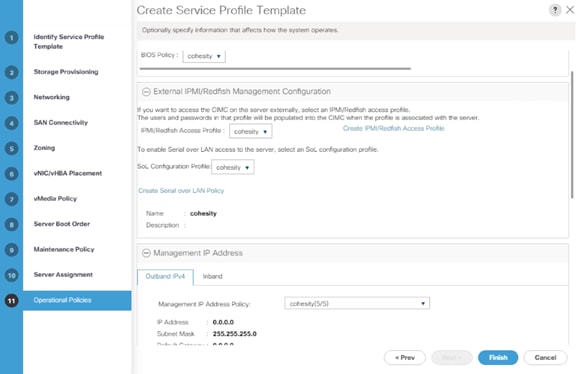Open SoL Configuration Profile dropdown
This screenshot has width=578, height=374.
(233, 167)
